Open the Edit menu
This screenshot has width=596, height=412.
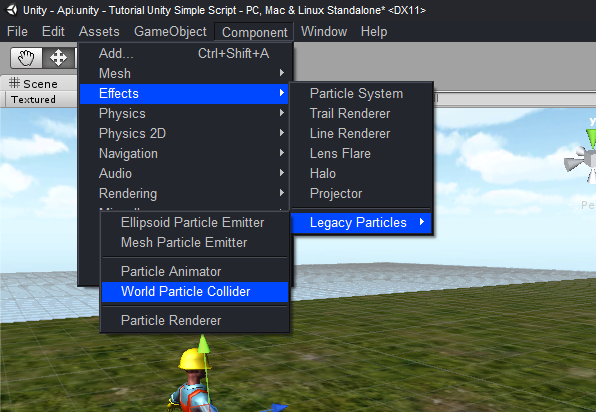pos(53,32)
